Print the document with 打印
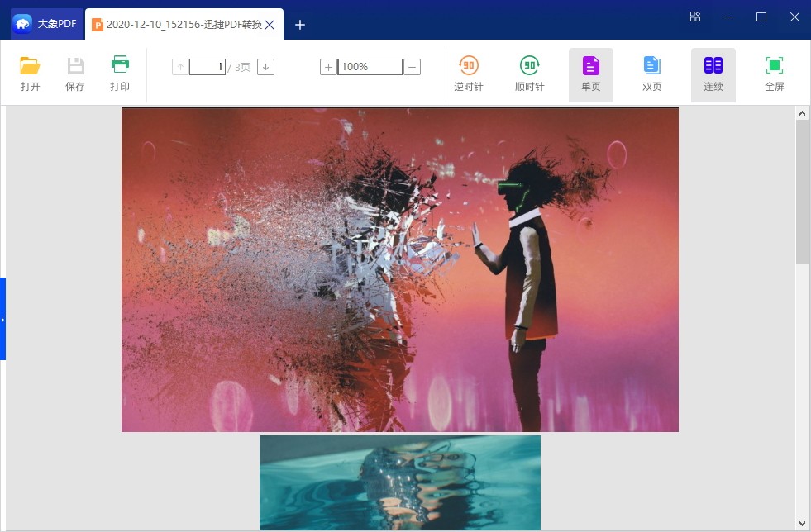The image size is (811, 532). click(x=120, y=74)
